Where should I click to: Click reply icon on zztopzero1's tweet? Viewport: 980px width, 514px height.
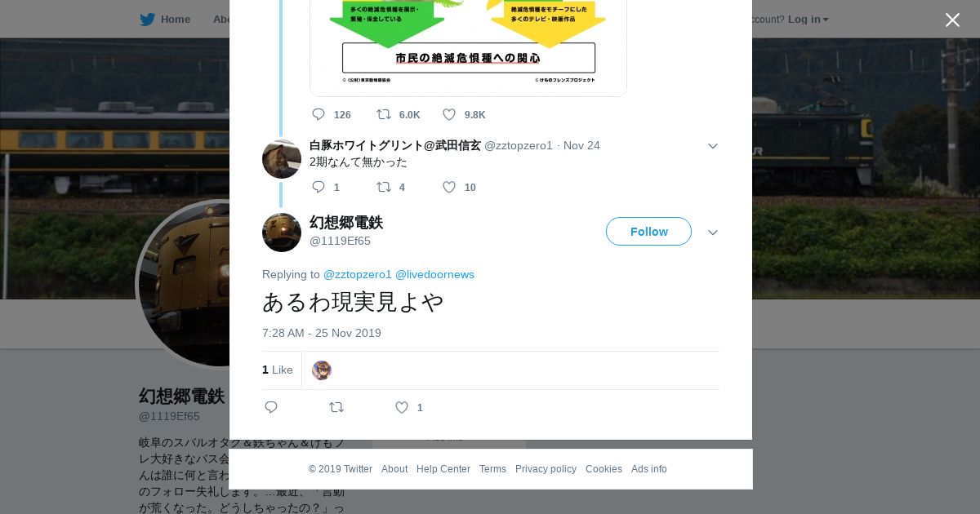point(318,187)
